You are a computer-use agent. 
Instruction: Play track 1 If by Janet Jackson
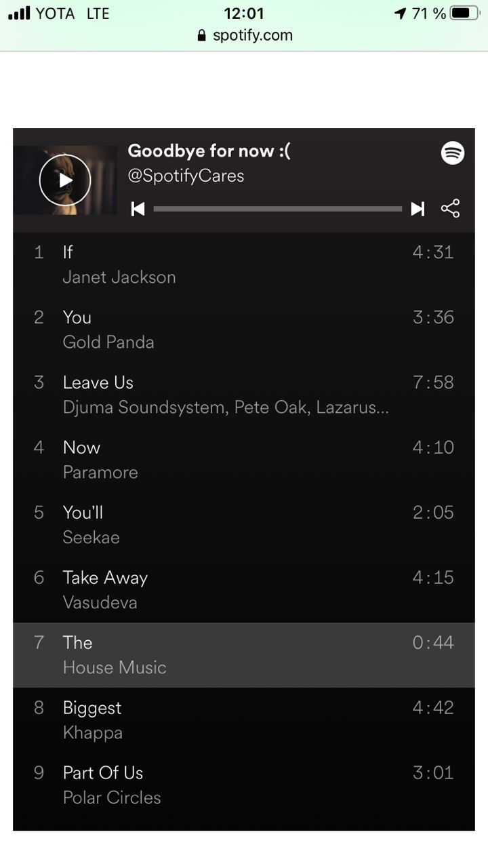pyautogui.click(x=244, y=264)
